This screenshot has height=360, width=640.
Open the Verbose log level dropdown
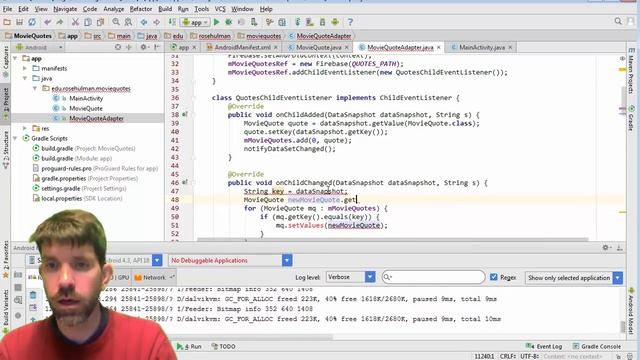(x=370, y=277)
